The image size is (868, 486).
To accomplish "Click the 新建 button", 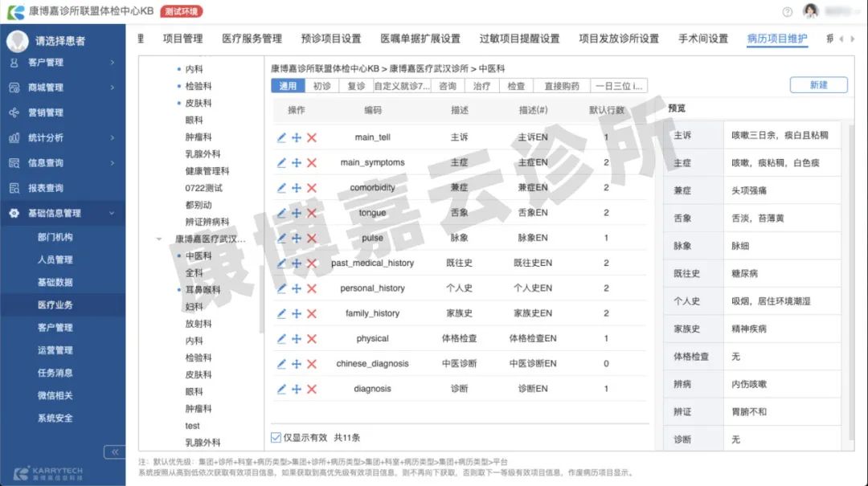I will point(818,85).
